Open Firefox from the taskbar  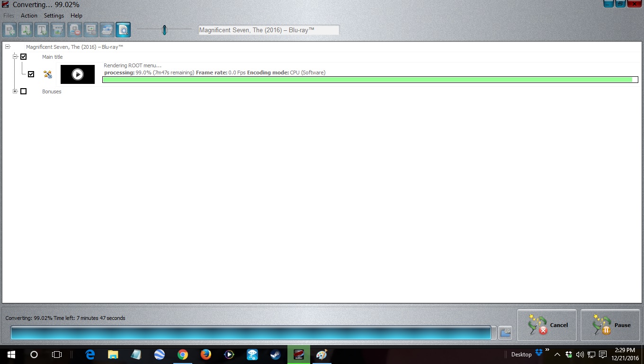click(x=206, y=355)
